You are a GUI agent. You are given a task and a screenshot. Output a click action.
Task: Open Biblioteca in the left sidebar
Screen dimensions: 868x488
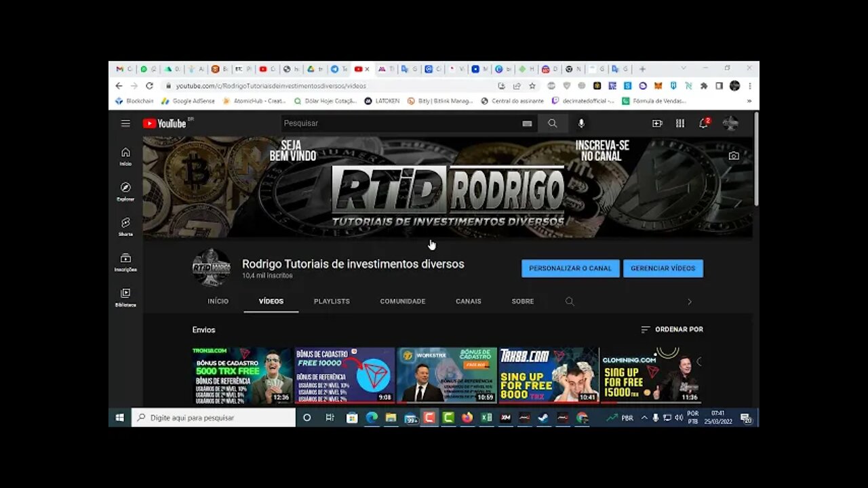tap(125, 298)
